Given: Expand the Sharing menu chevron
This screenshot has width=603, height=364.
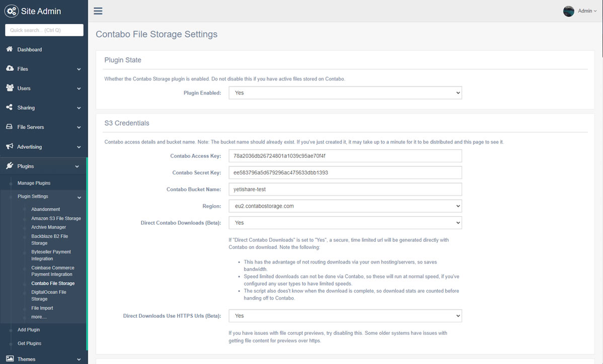Looking at the screenshot, I should click(79, 108).
